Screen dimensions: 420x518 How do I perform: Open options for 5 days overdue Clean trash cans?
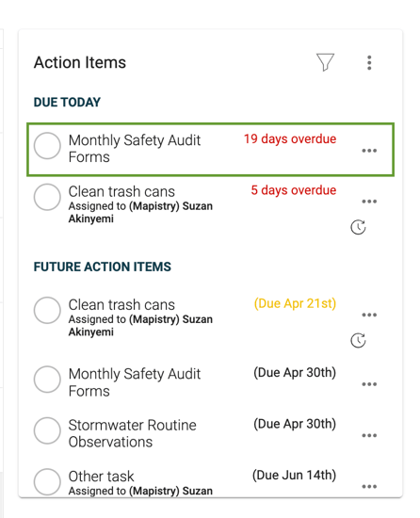369,202
